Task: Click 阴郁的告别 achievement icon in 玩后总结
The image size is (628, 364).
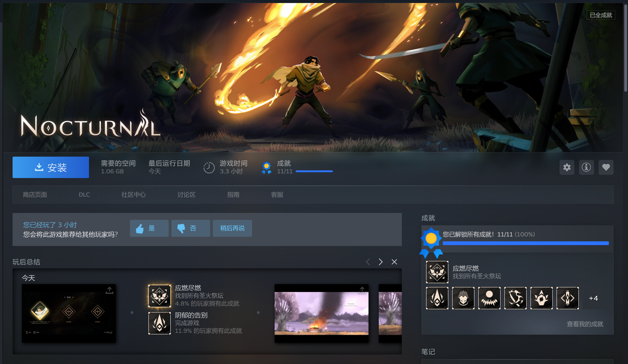Action: pyautogui.click(x=160, y=323)
